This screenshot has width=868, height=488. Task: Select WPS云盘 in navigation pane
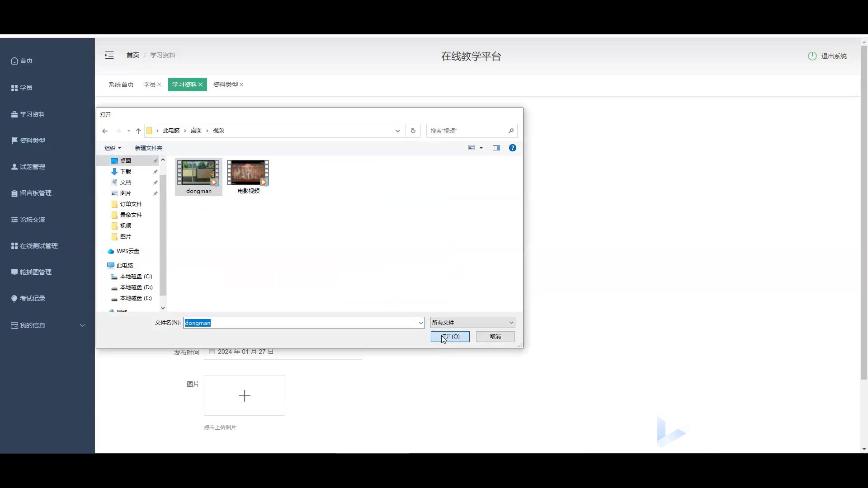[x=128, y=251]
